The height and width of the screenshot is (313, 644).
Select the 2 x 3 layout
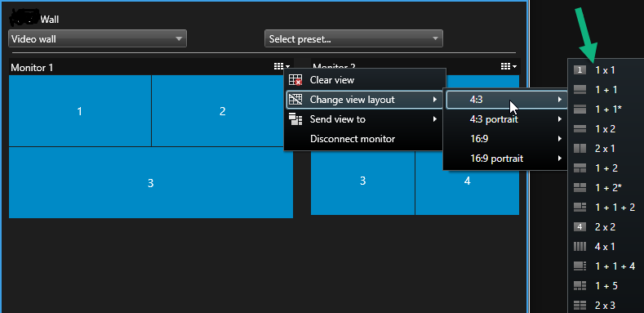tap(606, 305)
